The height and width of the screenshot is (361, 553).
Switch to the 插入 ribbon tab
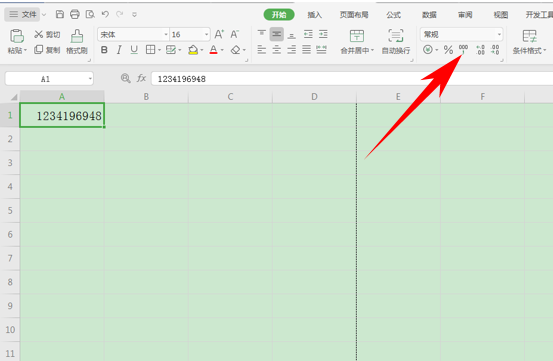point(314,15)
